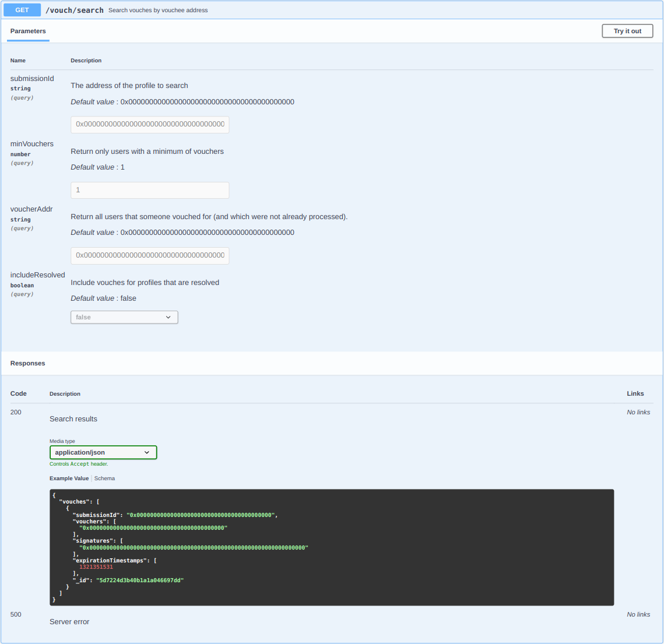Focus the voucherAddr input field
This screenshot has width=664, height=644.
150,256
